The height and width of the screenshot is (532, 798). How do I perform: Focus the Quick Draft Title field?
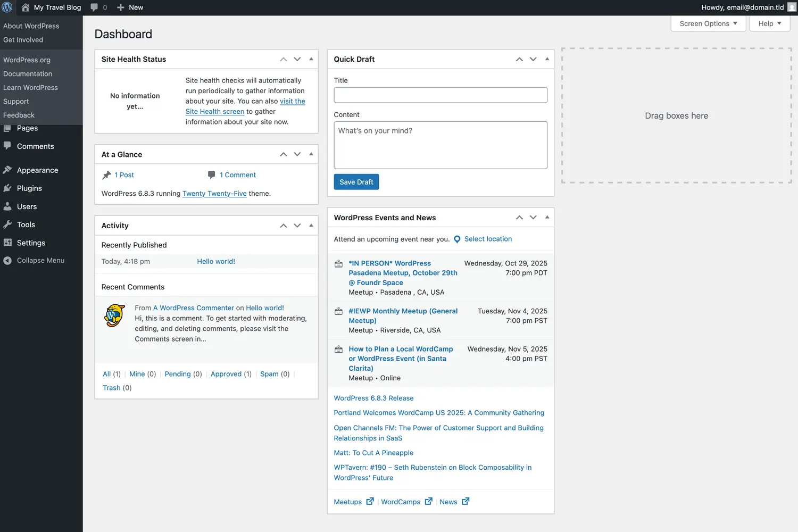pos(440,95)
